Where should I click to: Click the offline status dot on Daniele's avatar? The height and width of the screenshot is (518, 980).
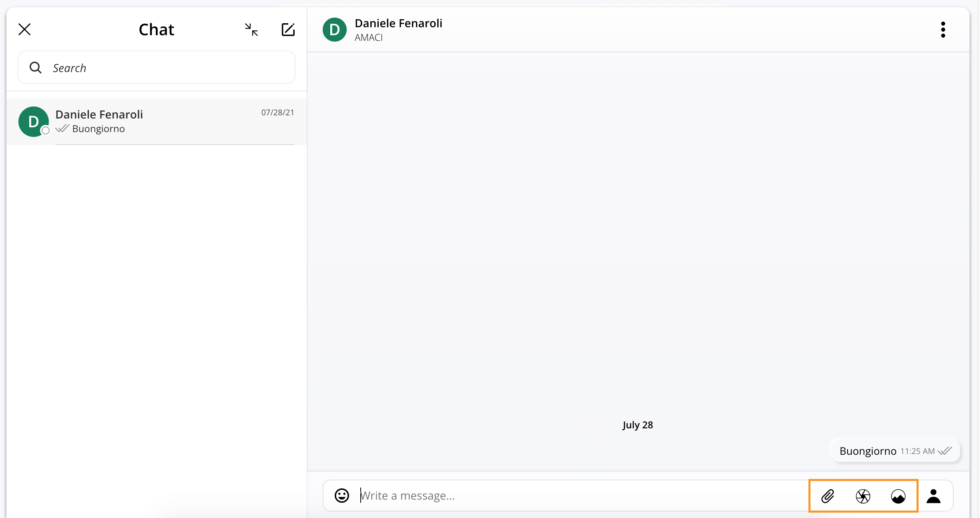point(46,131)
